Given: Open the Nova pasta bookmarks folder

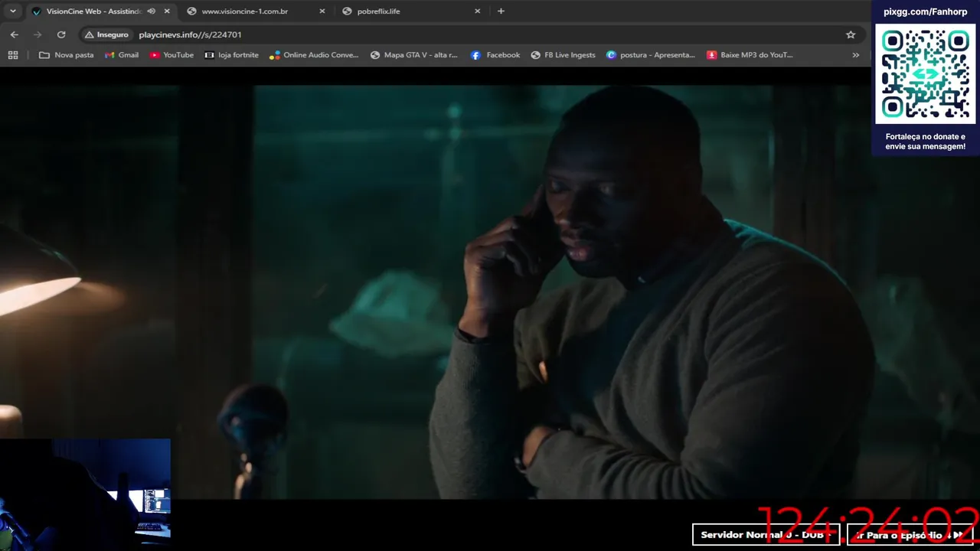Looking at the screenshot, I should click(x=67, y=55).
